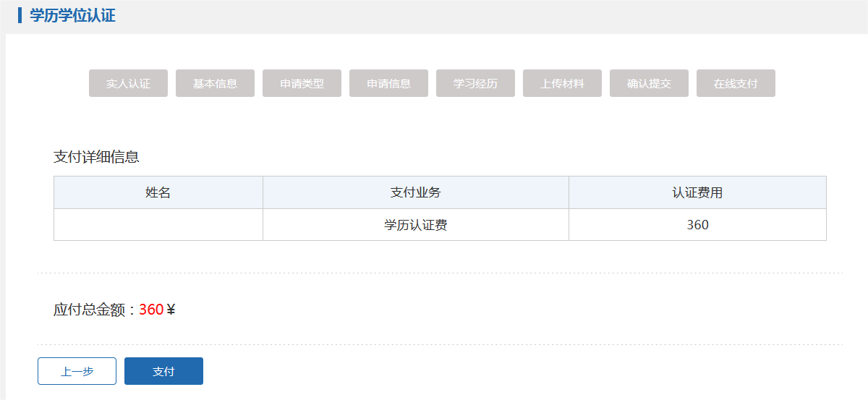Switch to the 申请信息 step

pyautogui.click(x=388, y=83)
